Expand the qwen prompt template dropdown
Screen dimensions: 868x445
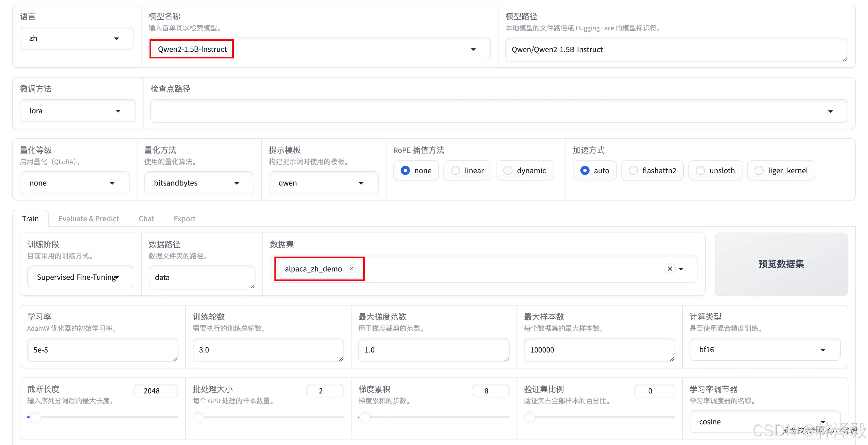click(361, 183)
